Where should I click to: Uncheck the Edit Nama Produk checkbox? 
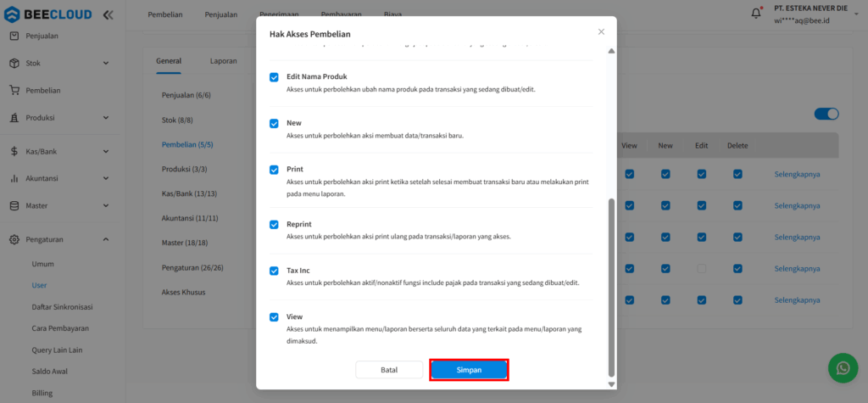(274, 77)
